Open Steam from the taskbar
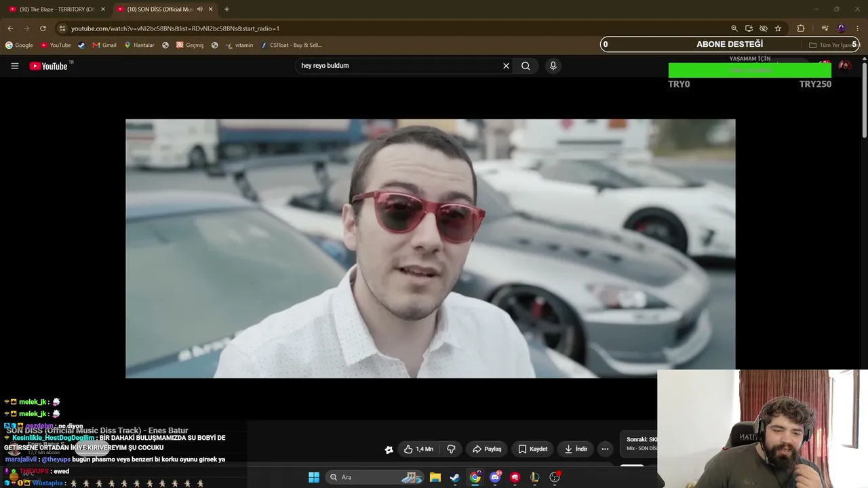The image size is (868, 488). click(x=455, y=477)
